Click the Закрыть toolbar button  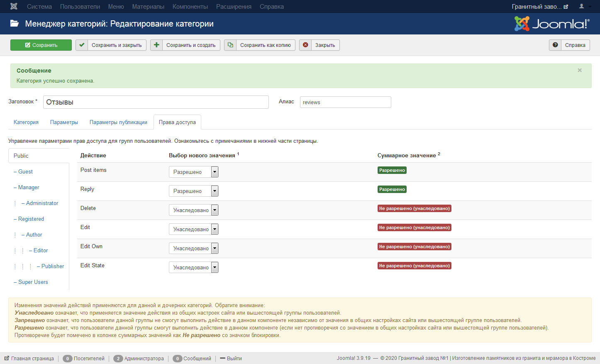point(320,45)
